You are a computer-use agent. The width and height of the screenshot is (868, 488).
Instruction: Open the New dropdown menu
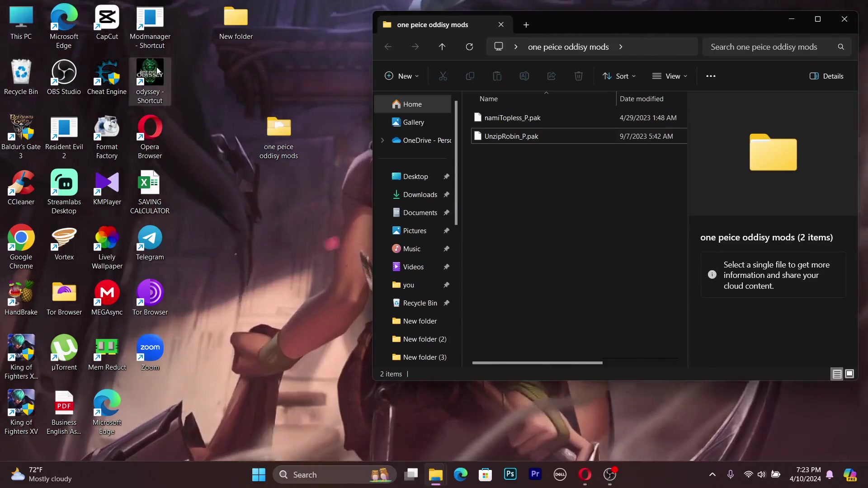click(401, 76)
